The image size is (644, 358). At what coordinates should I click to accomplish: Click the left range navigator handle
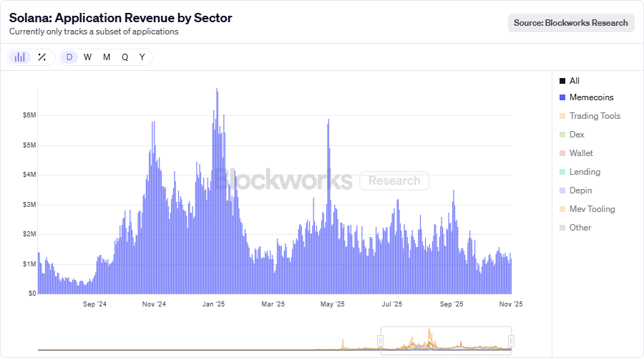pyautogui.click(x=381, y=341)
